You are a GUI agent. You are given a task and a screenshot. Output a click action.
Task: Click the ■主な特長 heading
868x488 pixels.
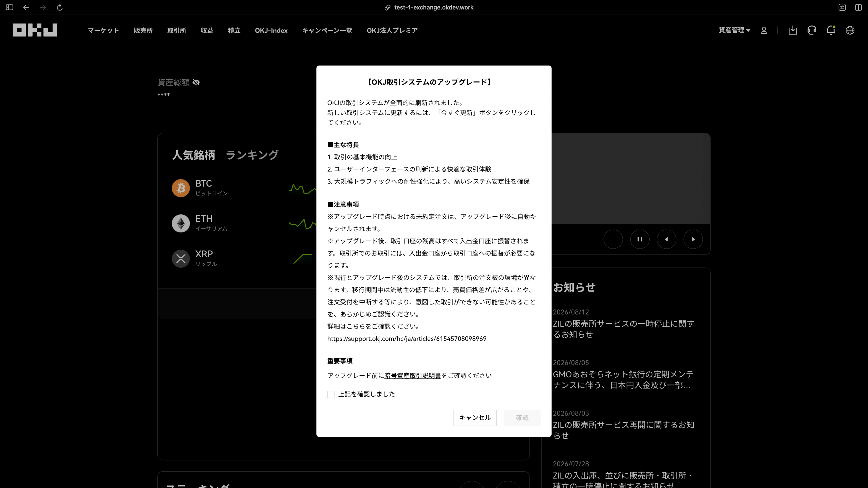pyautogui.click(x=343, y=145)
